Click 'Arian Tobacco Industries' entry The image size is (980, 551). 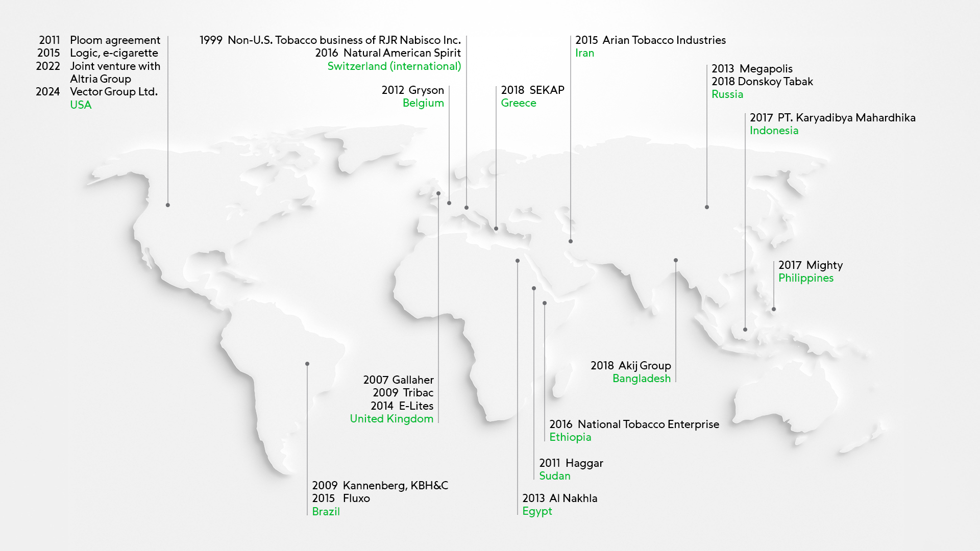pos(664,40)
